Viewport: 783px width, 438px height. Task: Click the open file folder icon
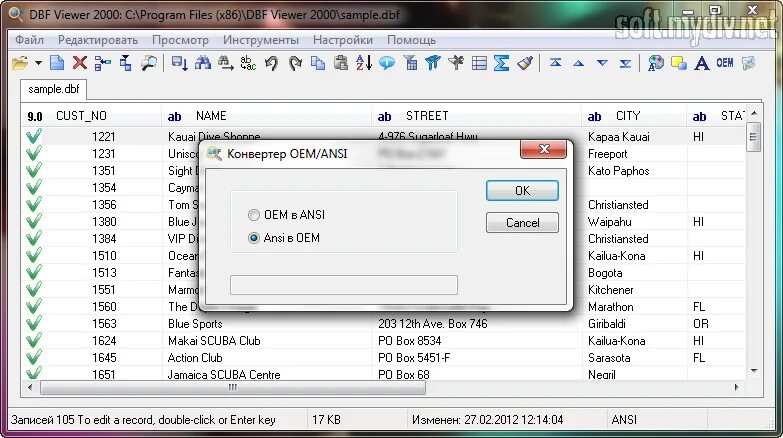pos(20,63)
